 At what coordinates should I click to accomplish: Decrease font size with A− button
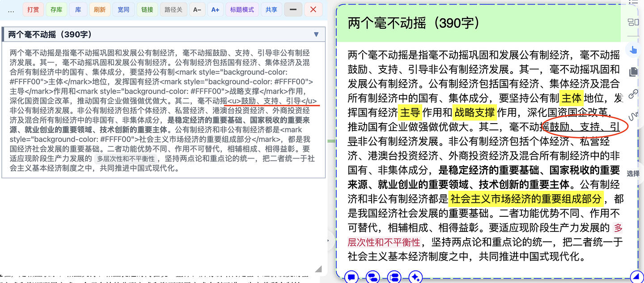[197, 9]
